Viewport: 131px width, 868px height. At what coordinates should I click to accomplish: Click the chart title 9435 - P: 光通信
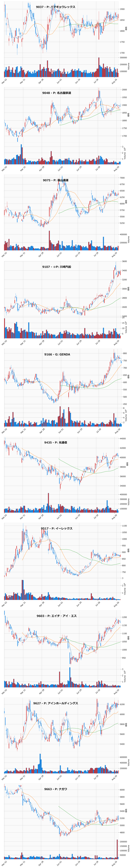tap(56, 442)
